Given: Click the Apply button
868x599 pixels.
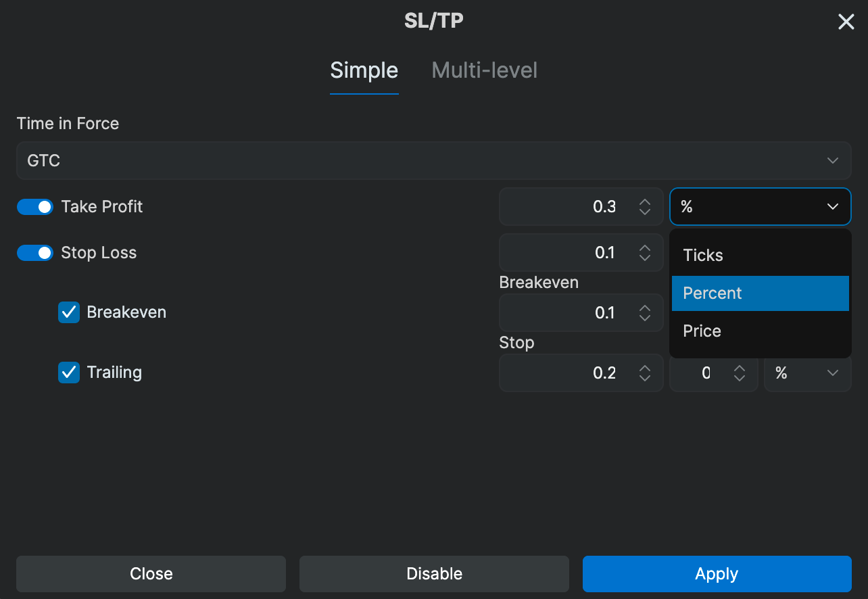Looking at the screenshot, I should 717,574.
